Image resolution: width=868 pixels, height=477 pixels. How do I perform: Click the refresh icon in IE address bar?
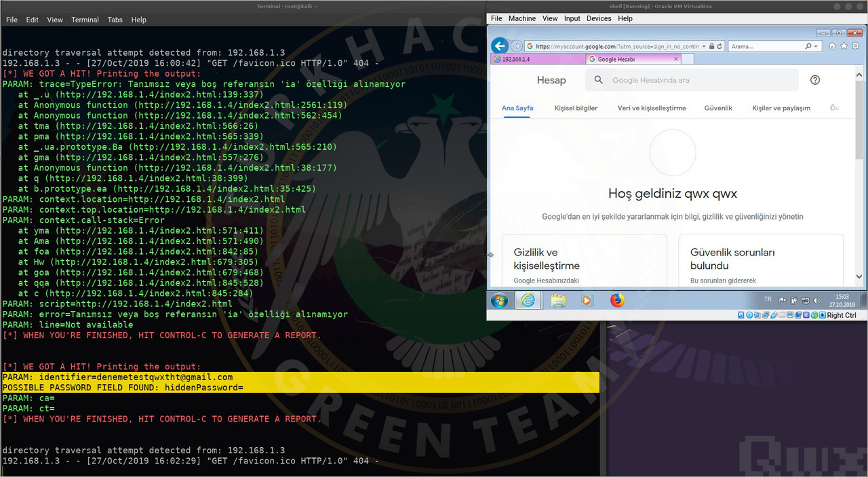click(x=719, y=46)
